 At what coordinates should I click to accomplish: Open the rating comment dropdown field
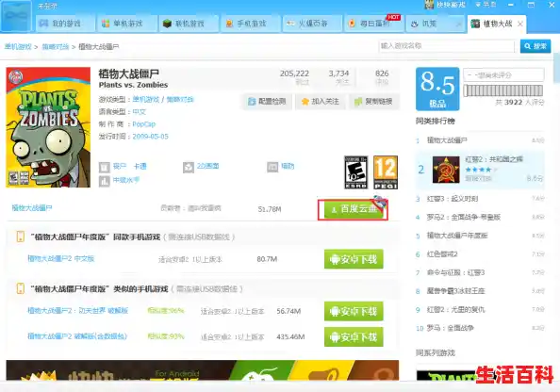click(503, 75)
